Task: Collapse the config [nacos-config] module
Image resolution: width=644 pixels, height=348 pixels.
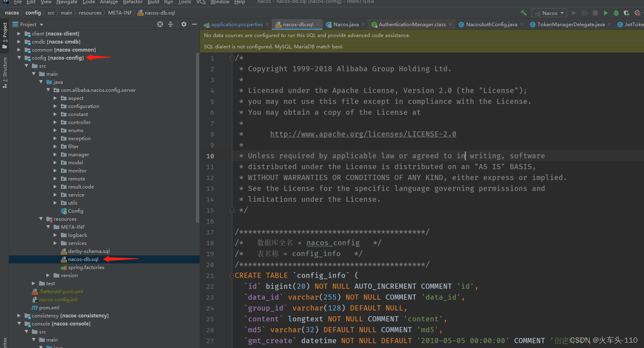Action: [19, 58]
